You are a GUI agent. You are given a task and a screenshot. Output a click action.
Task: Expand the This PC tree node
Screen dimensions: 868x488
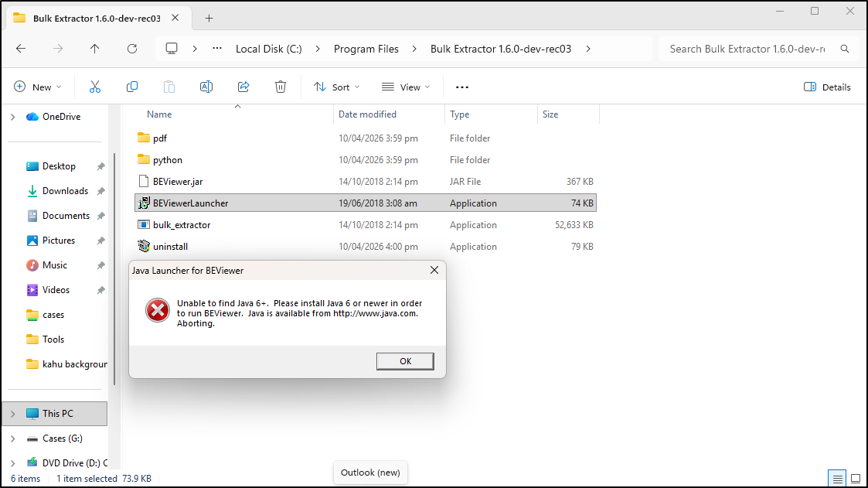tap(12, 414)
